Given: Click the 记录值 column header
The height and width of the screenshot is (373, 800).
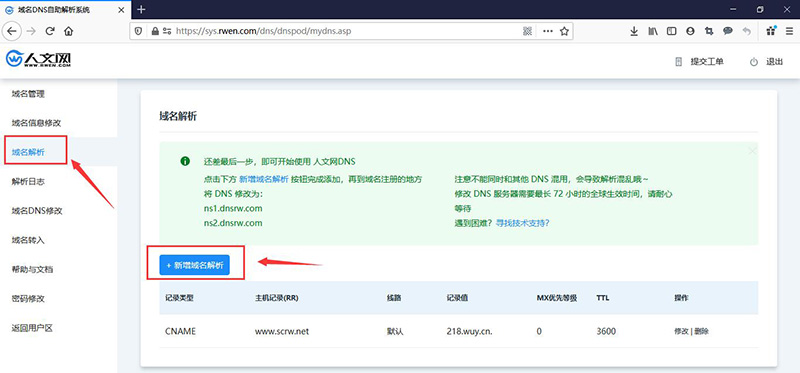Looking at the screenshot, I should (x=457, y=298).
